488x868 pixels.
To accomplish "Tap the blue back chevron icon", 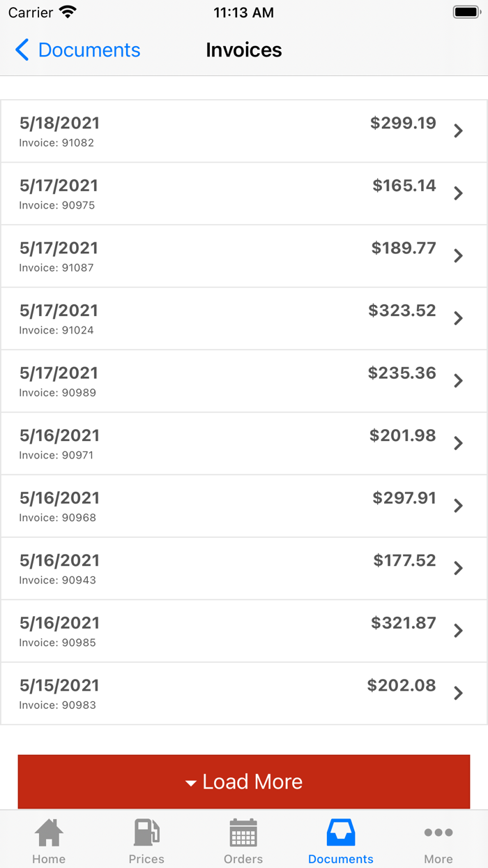I will click(22, 50).
